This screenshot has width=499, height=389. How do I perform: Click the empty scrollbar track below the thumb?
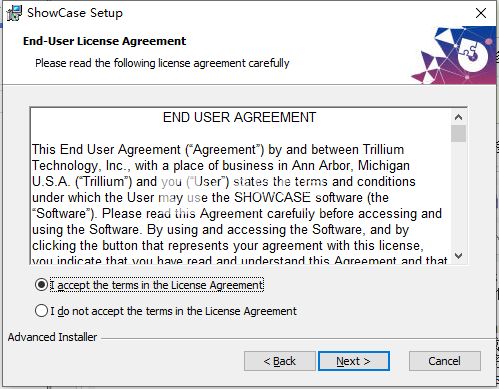(458, 195)
